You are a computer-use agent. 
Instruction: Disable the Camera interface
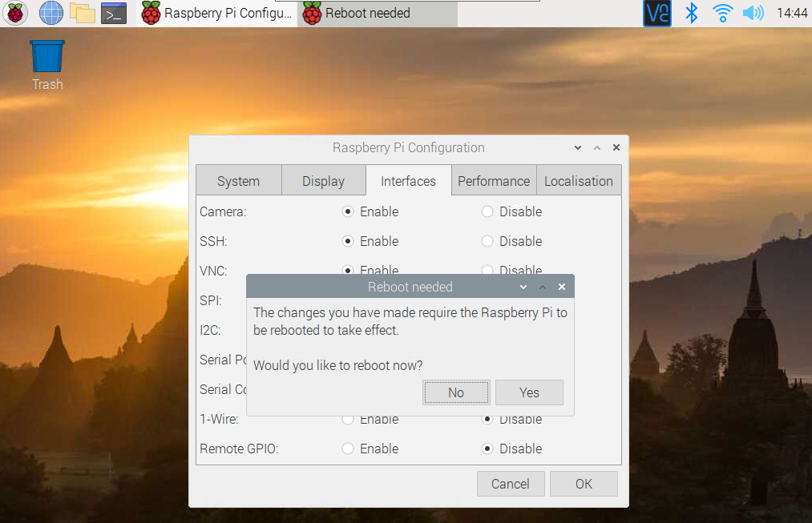tap(487, 211)
